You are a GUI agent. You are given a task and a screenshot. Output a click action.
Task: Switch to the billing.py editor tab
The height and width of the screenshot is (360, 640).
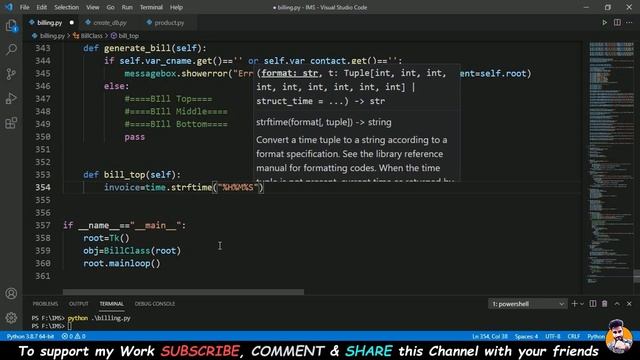(x=49, y=23)
